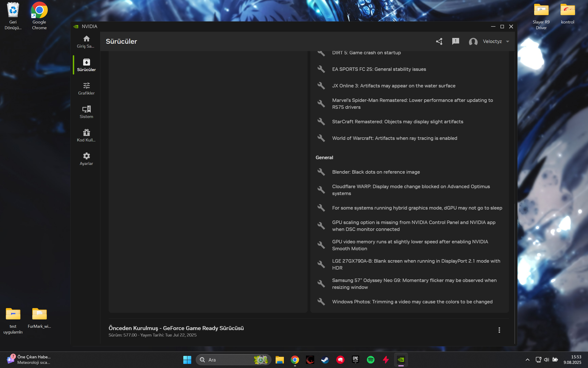The image size is (588, 368).
Task: Click the NVIDIA app taskbar icon
Action: pyautogui.click(x=401, y=360)
